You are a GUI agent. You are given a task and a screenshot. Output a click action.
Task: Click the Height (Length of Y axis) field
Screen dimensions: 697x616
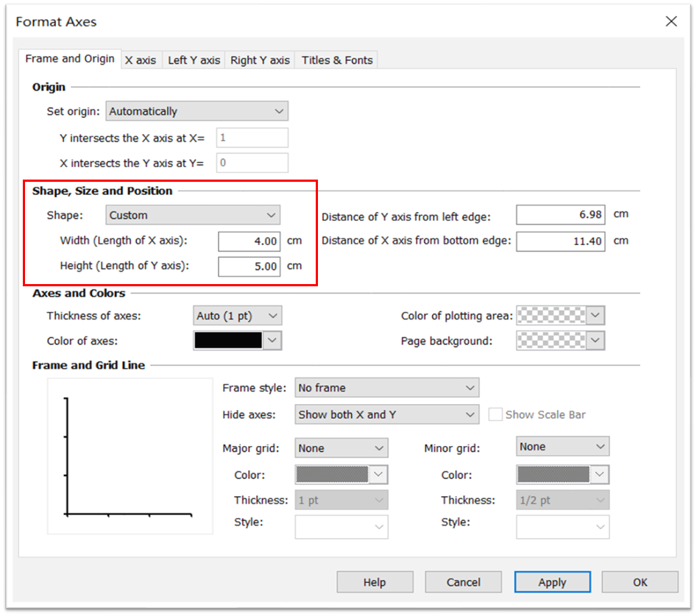click(x=250, y=266)
